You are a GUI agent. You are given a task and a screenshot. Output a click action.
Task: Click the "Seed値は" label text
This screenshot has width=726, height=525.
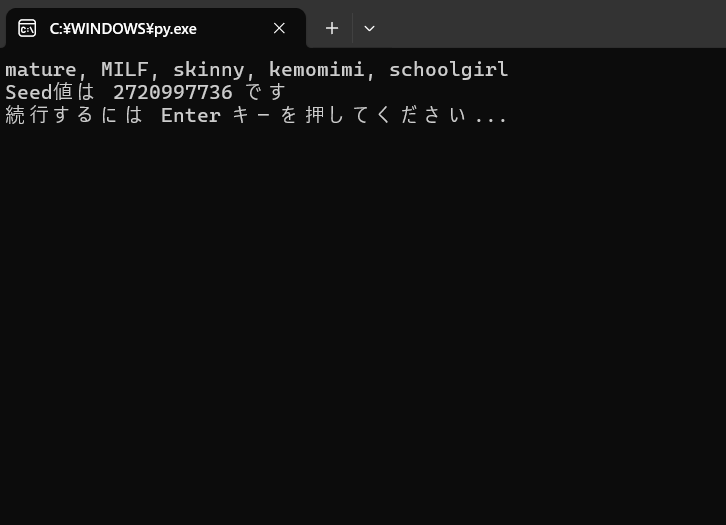point(50,92)
